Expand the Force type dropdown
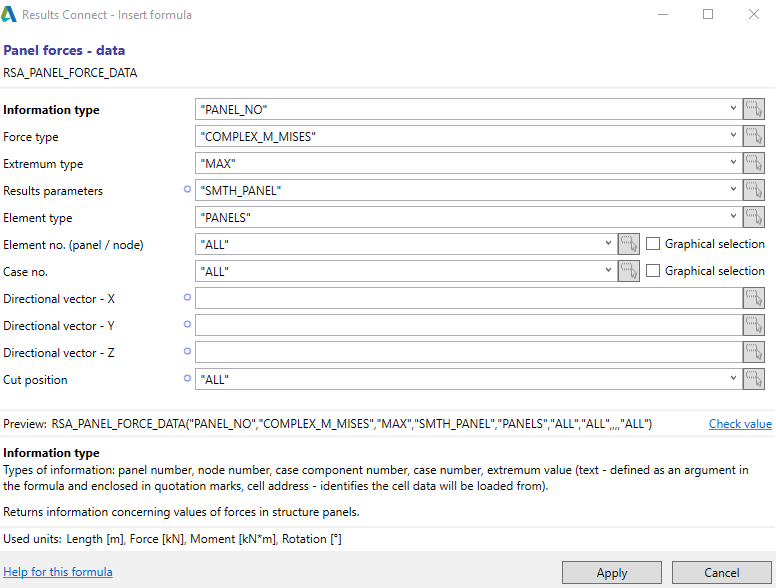Viewport: 776px width, 588px height. click(733, 136)
